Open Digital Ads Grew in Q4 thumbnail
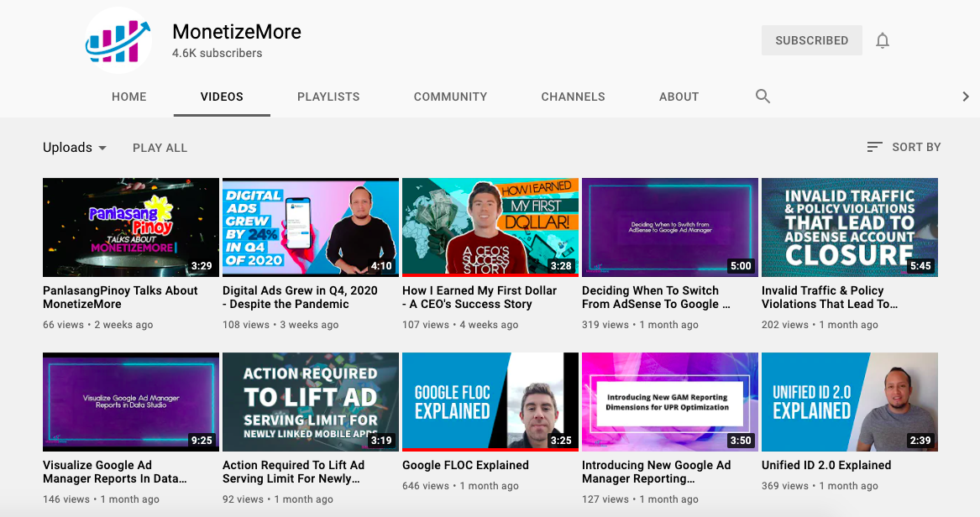The width and height of the screenshot is (980, 517). tap(311, 227)
